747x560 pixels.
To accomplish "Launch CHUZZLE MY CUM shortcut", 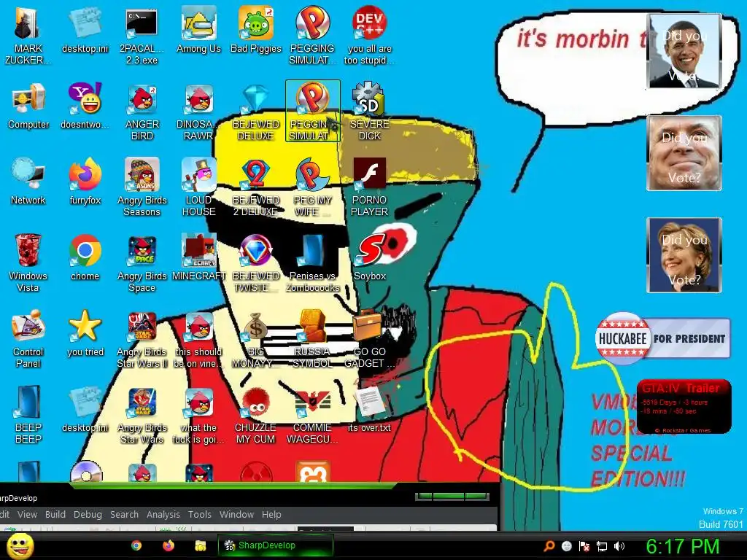I will tap(256, 415).
